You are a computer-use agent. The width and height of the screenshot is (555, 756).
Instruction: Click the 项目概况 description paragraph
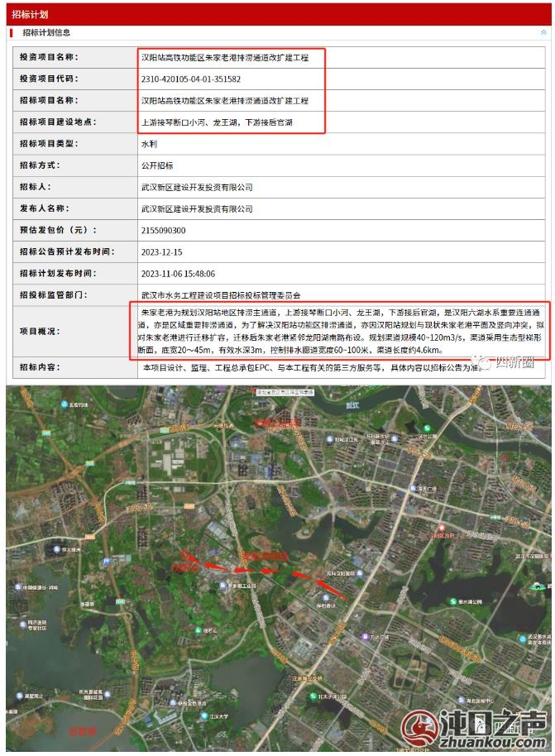coord(341,331)
